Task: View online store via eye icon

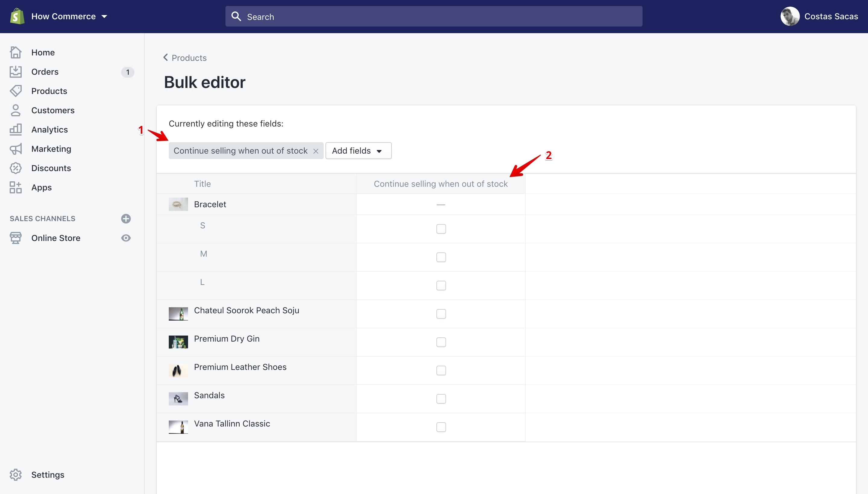Action: 126,238
